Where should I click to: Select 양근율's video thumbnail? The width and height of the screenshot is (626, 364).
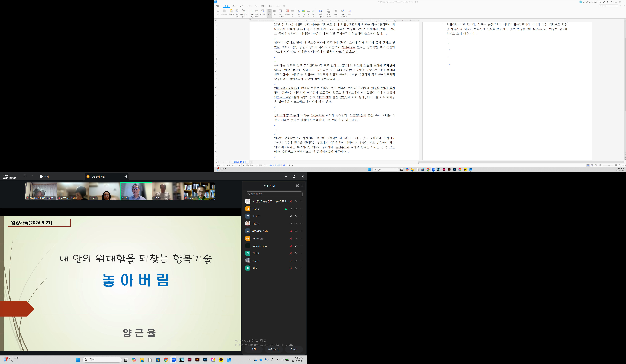click(136, 191)
